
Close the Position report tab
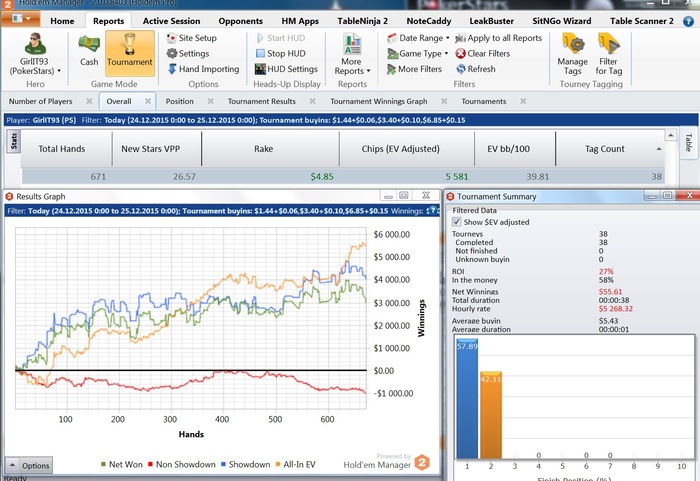(x=211, y=101)
